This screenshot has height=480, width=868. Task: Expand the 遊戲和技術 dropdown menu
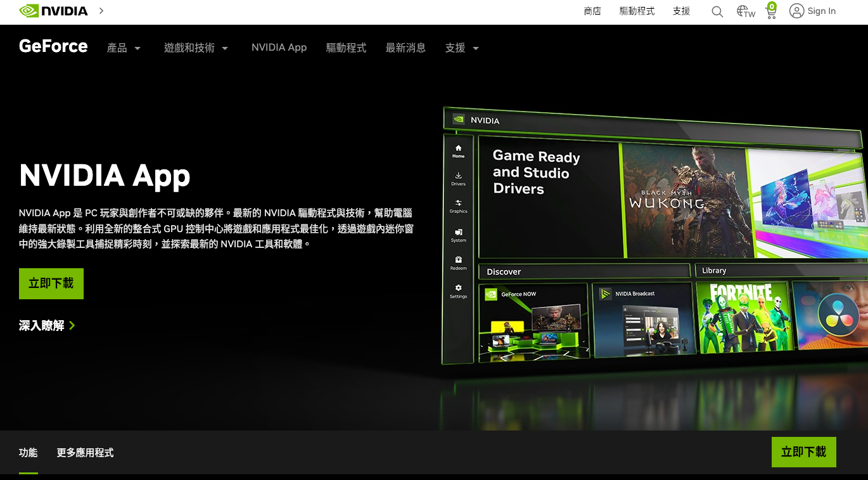click(x=196, y=48)
